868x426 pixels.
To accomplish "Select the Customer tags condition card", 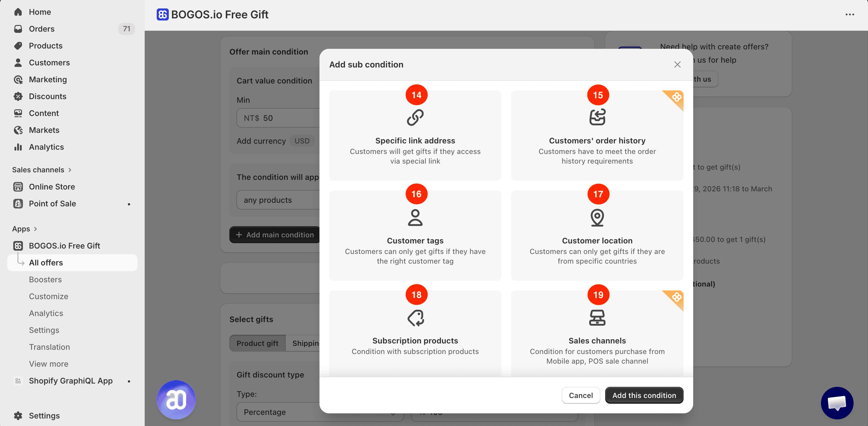I will [415, 235].
